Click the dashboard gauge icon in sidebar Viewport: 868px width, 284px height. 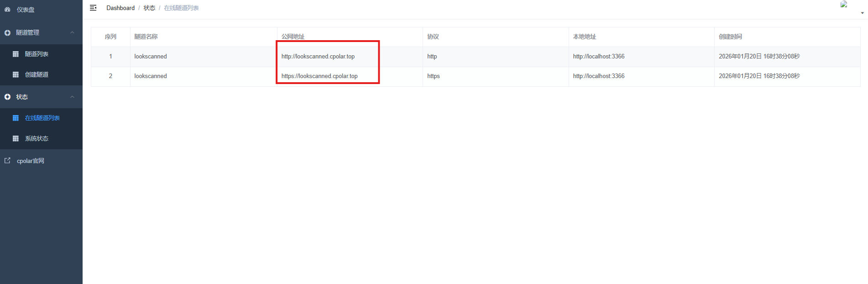7,9
